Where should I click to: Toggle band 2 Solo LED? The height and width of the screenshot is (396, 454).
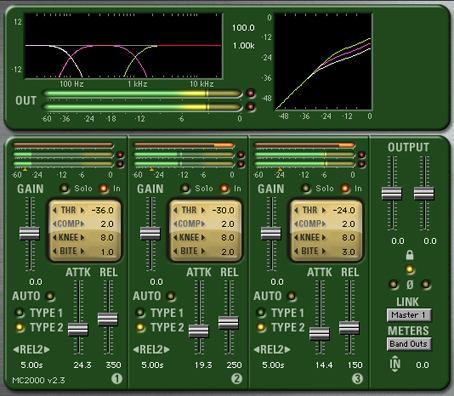(185, 189)
